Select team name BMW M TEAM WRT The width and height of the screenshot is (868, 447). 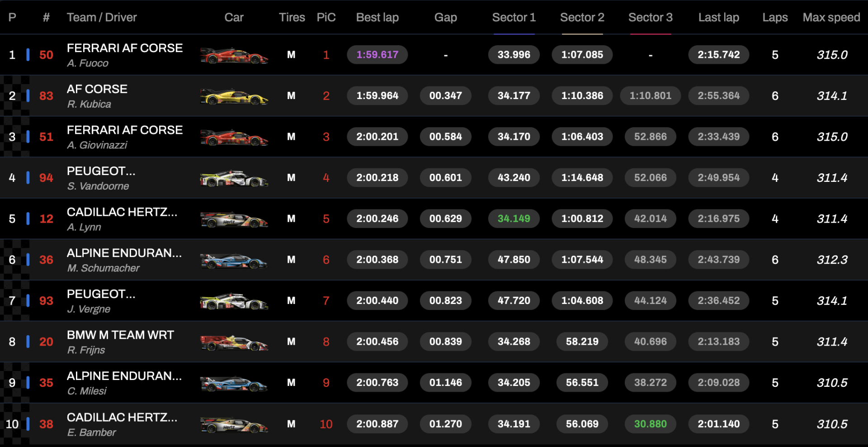click(120, 335)
